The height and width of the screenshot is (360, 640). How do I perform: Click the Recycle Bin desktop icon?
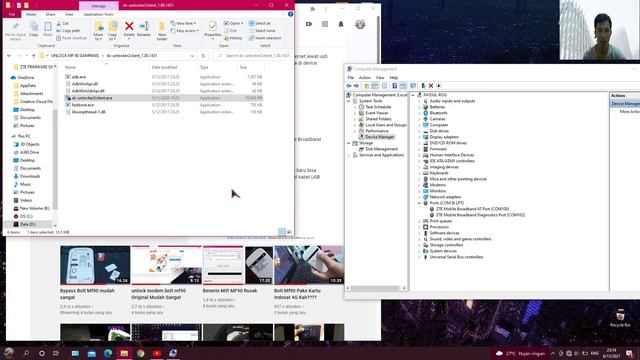[x=620, y=318]
